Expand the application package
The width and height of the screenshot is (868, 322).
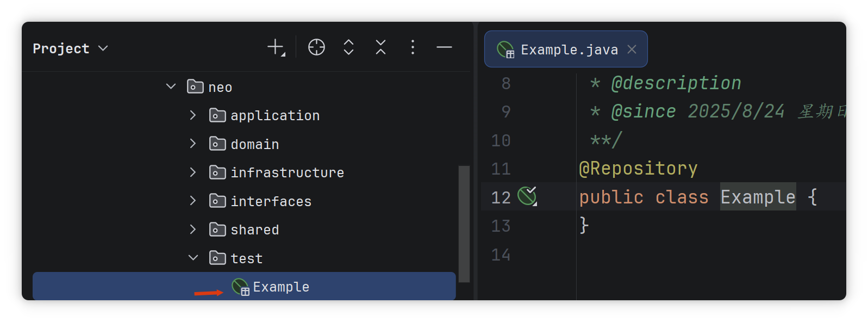tap(193, 115)
